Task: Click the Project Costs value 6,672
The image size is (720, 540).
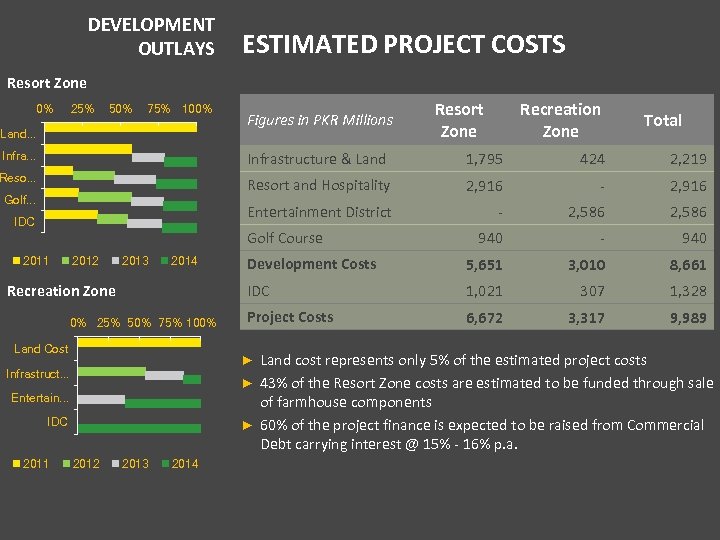Action: 484,318
